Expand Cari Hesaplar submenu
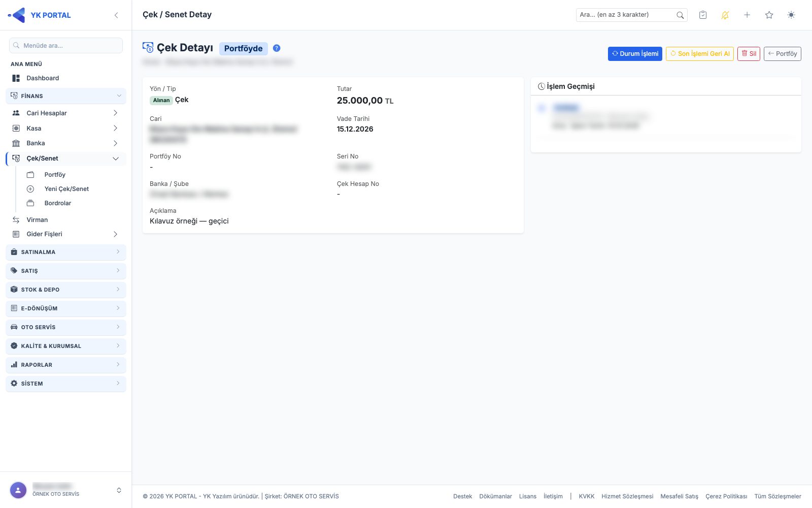 (x=66, y=113)
